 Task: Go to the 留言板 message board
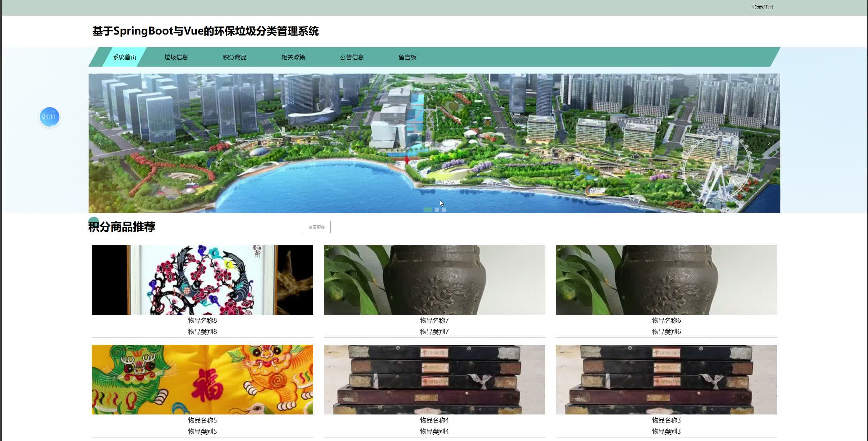[x=407, y=57]
